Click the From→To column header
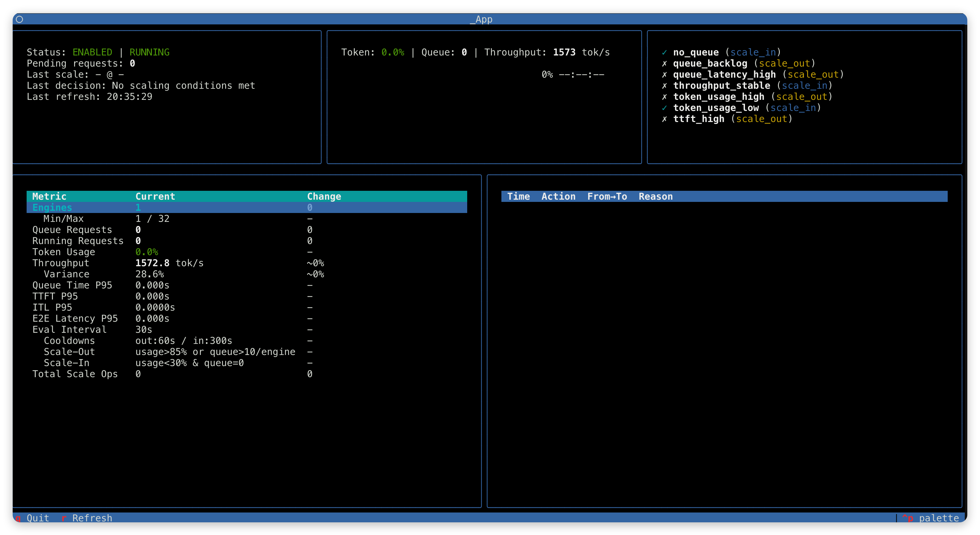 click(x=607, y=196)
